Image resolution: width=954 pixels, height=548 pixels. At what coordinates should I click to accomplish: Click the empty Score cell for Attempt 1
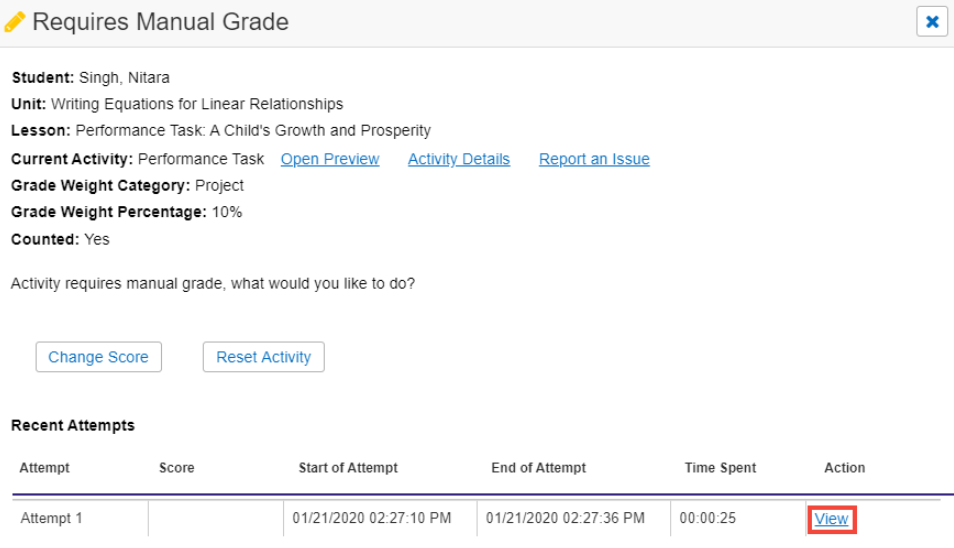pos(215,519)
